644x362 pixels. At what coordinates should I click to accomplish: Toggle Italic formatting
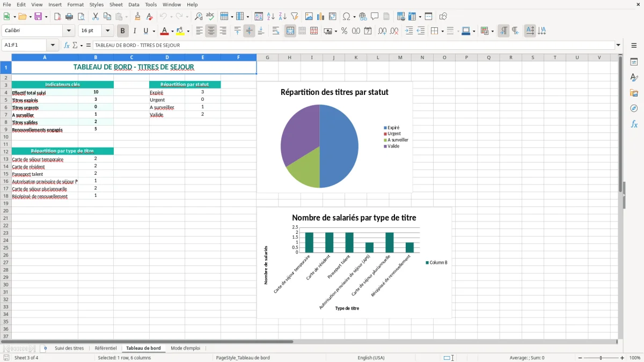135,31
